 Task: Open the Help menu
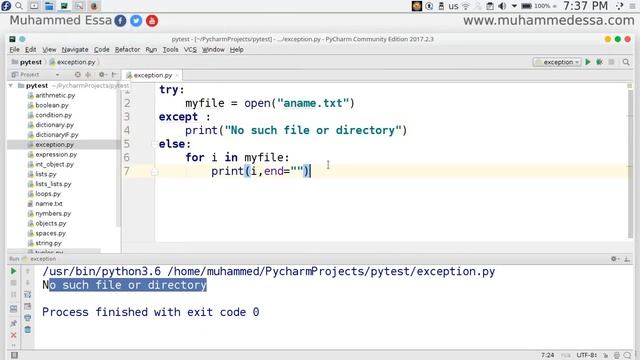pyautogui.click(x=236, y=49)
